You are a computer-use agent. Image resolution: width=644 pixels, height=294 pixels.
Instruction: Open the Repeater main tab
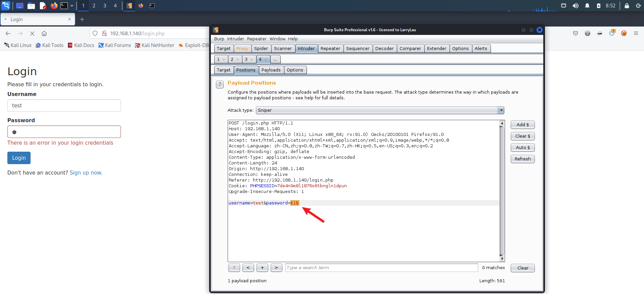click(x=330, y=49)
